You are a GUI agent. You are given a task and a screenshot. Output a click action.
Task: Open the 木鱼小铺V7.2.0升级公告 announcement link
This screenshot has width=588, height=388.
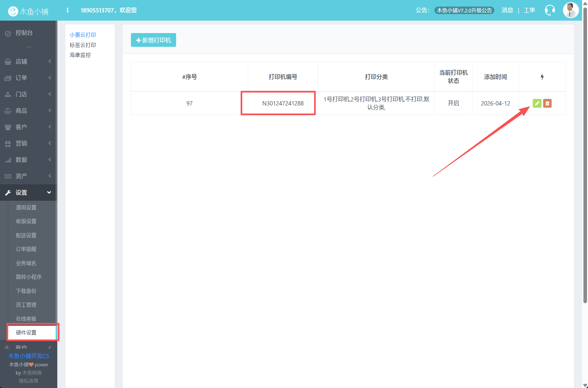pos(464,10)
